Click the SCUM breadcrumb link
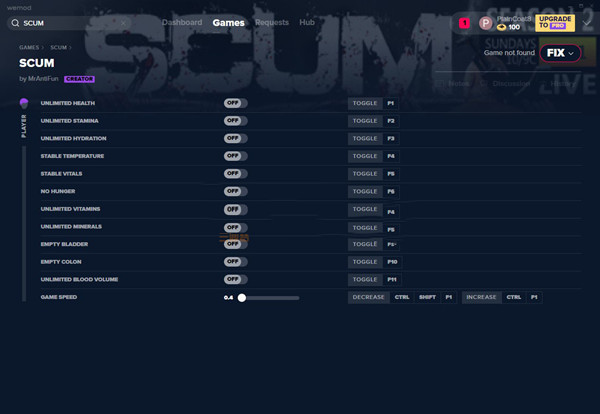 (x=59, y=47)
